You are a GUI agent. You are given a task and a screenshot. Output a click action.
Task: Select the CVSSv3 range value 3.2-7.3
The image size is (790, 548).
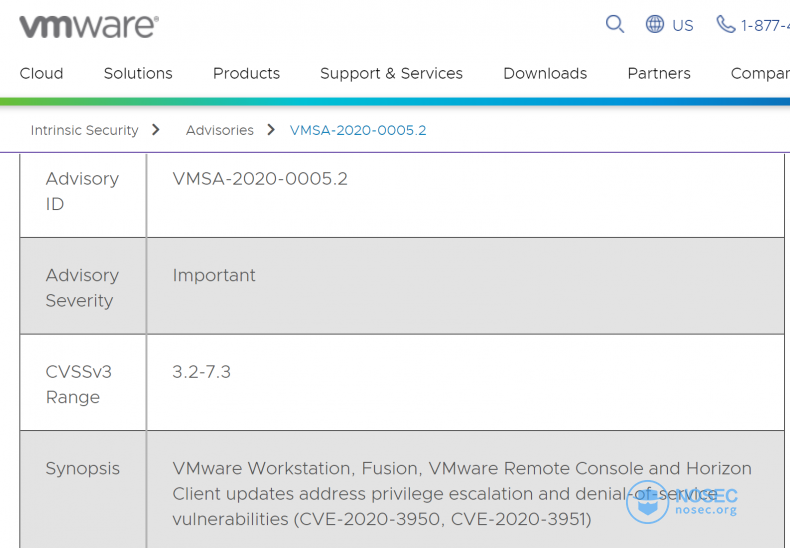click(x=202, y=372)
